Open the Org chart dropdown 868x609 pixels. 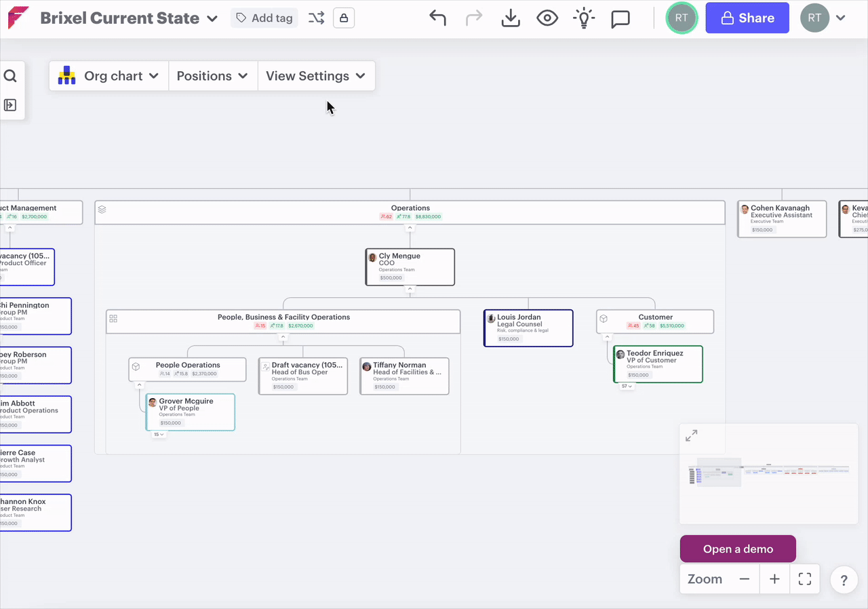click(x=108, y=76)
